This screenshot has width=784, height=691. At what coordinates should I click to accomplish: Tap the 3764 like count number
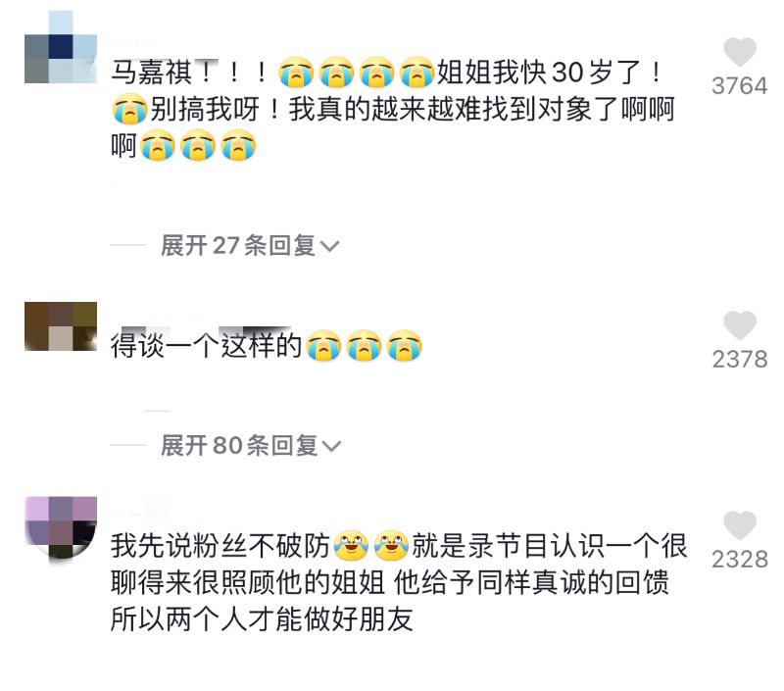(740, 86)
